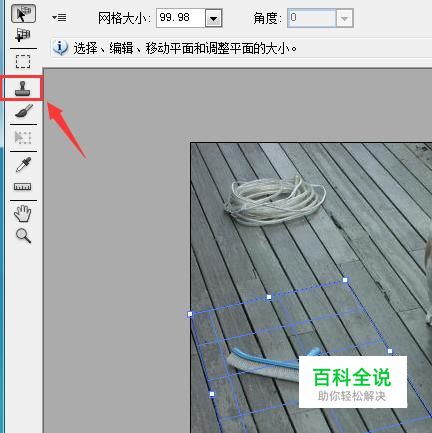Click the plane's top edge midpoint handle

[269, 297]
